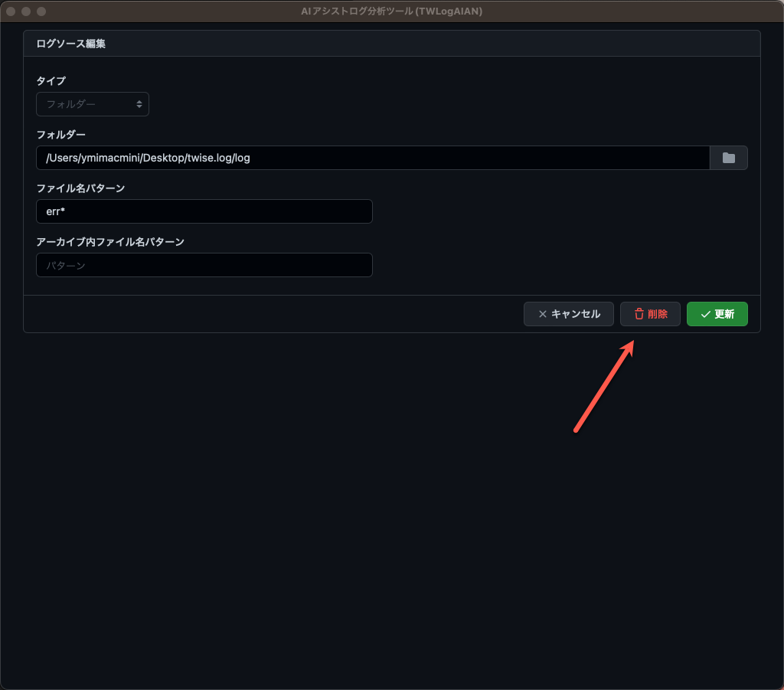Click the ログソース編集 panel header

[x=71, y=44]
